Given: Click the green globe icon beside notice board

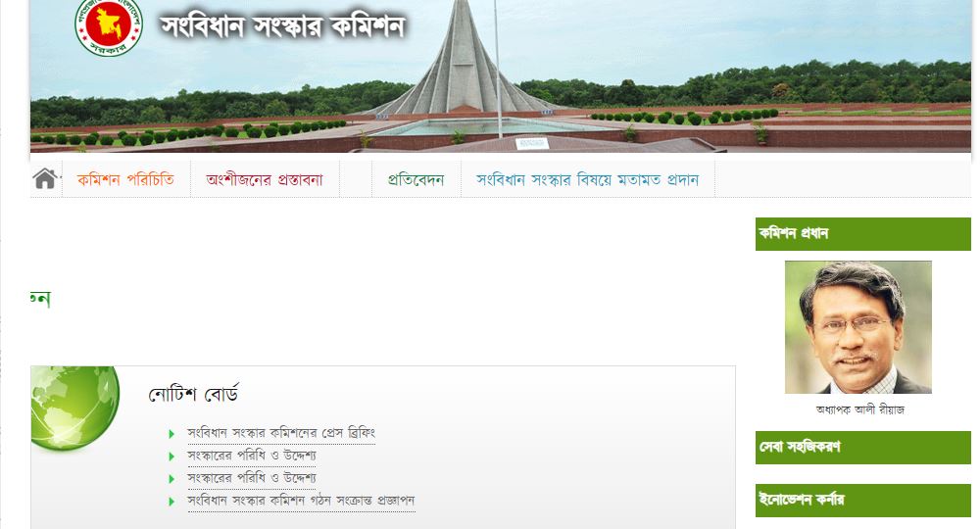Looking at the screenshot, I should pyautogui.click(x=74, y=409).
